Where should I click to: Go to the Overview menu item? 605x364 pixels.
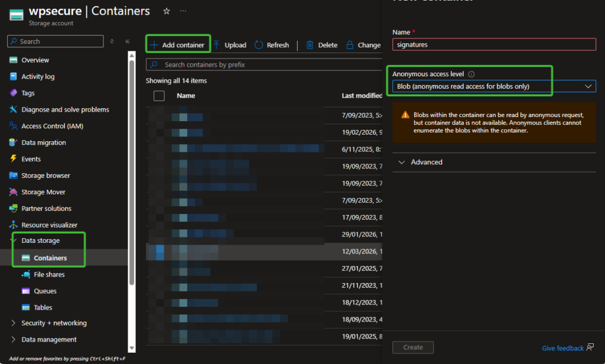[35, 60]
